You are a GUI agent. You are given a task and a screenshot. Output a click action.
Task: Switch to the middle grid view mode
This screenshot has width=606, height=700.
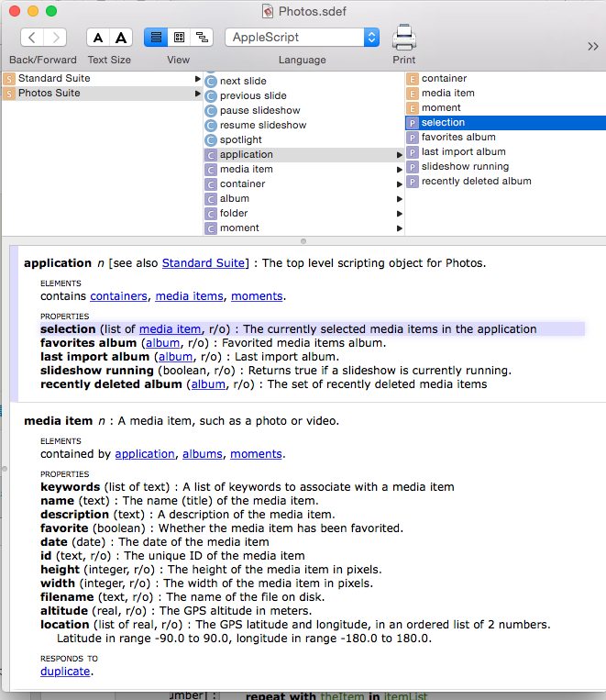click(179, 38)
